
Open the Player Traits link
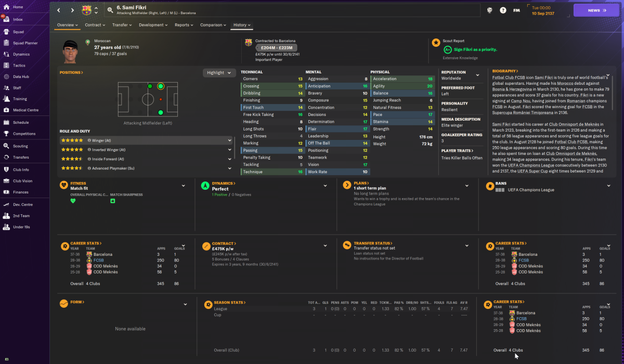(x=458, y=151)
